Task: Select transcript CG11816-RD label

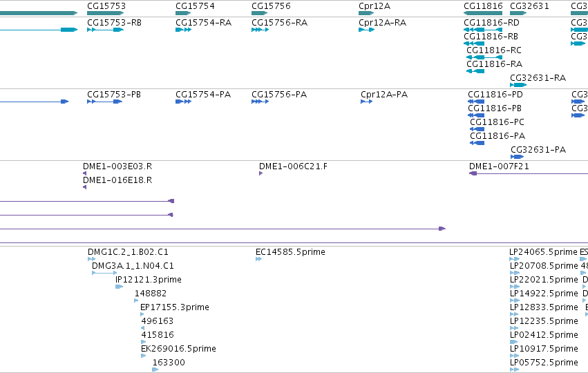Action: pyautogui.click(x=492, y=23)
